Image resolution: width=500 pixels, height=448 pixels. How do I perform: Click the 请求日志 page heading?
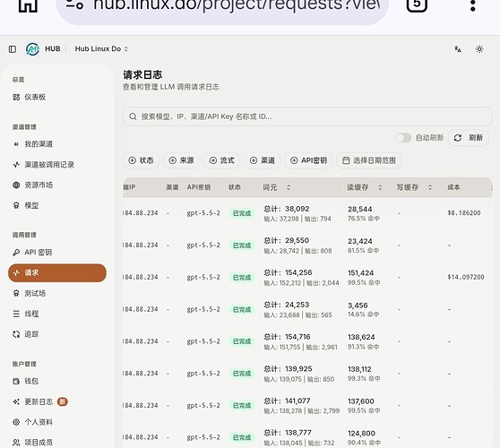coord(142,75)
